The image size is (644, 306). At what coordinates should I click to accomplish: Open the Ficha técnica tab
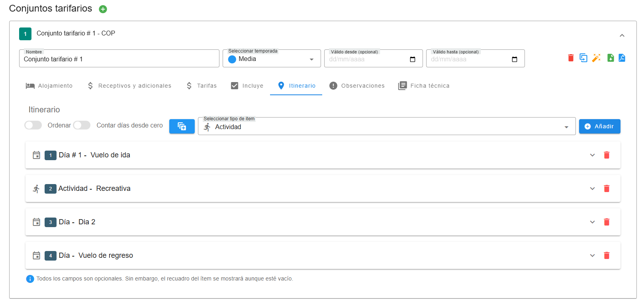click(424, 86)
